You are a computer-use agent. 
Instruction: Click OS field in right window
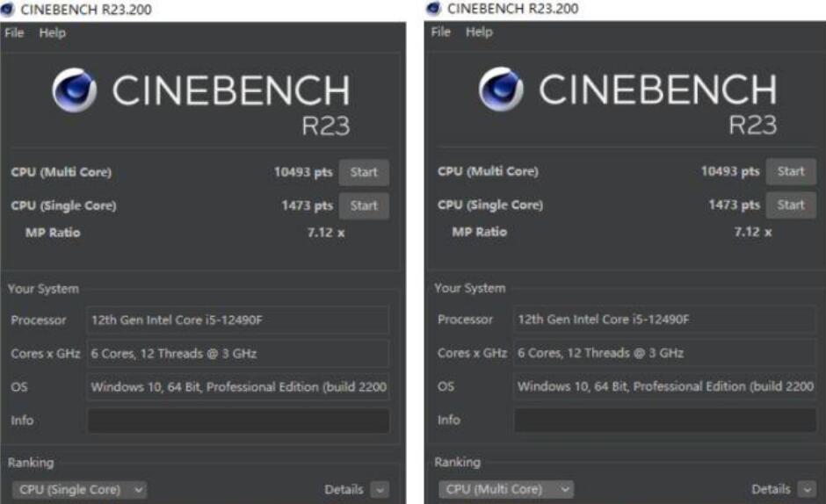coord(665,386)
